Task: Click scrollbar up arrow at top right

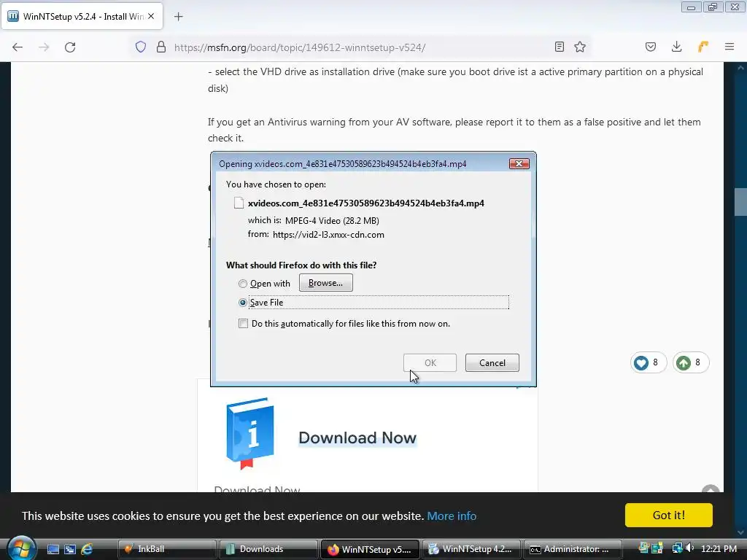Action: 740,68
